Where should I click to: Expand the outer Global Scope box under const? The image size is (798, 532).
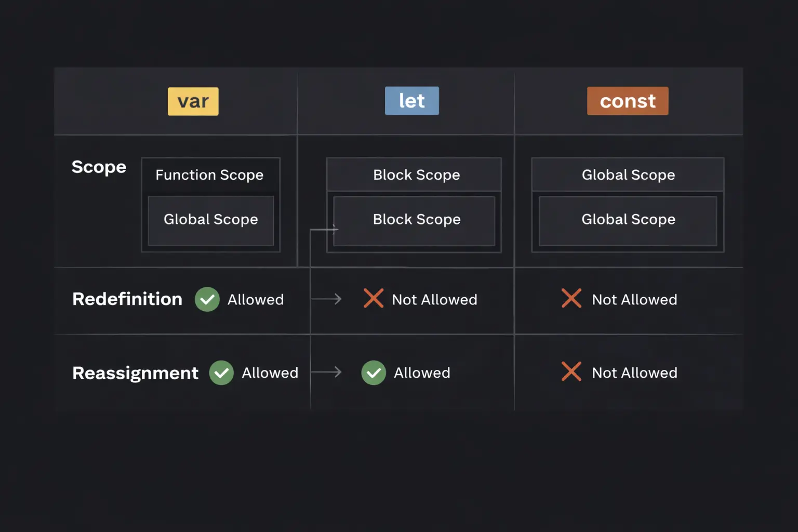pyautogui.click(x=628, y=175)
